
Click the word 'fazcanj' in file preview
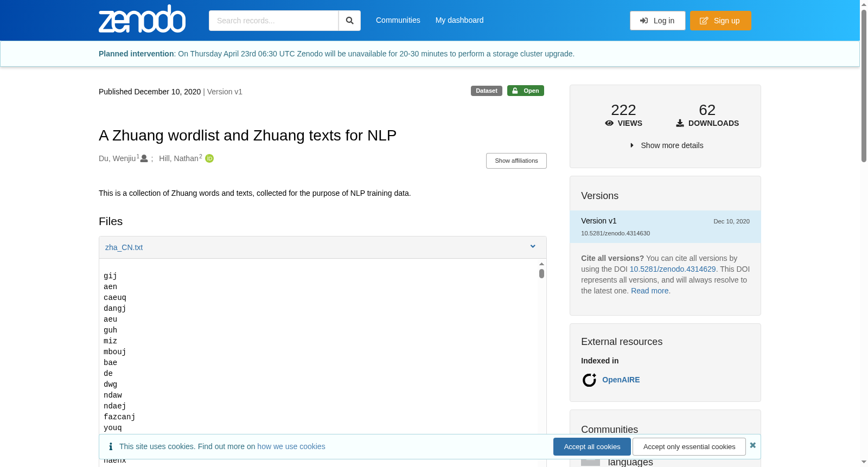click(x=119, y=417)
